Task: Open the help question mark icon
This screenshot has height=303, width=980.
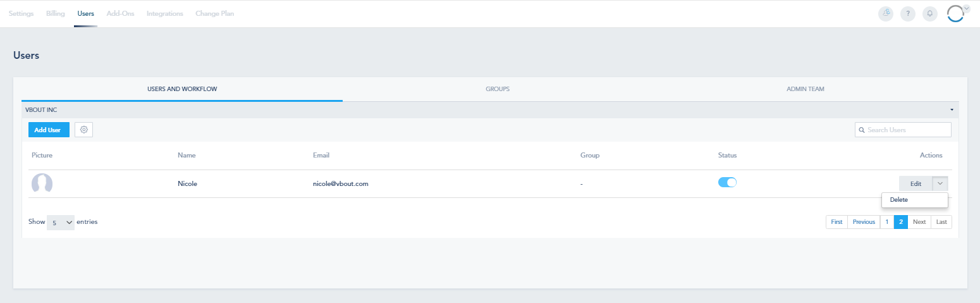Action: (907, 14)
